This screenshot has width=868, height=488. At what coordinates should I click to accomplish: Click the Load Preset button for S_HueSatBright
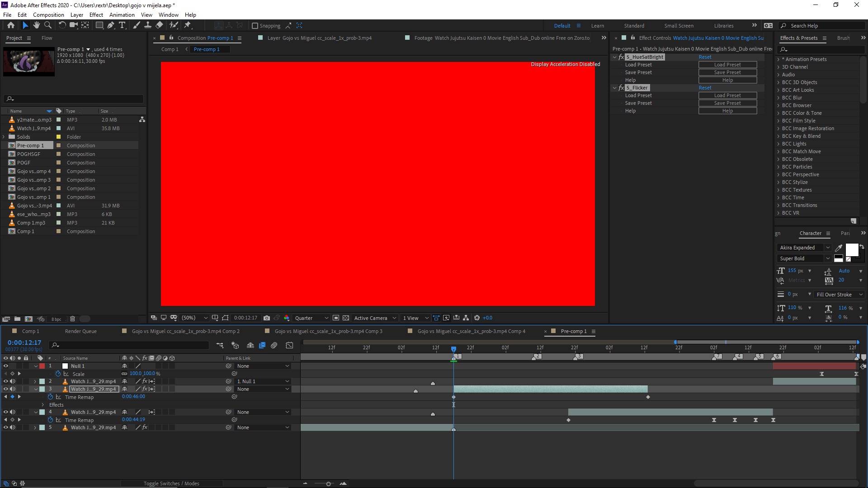click(727, 64)
